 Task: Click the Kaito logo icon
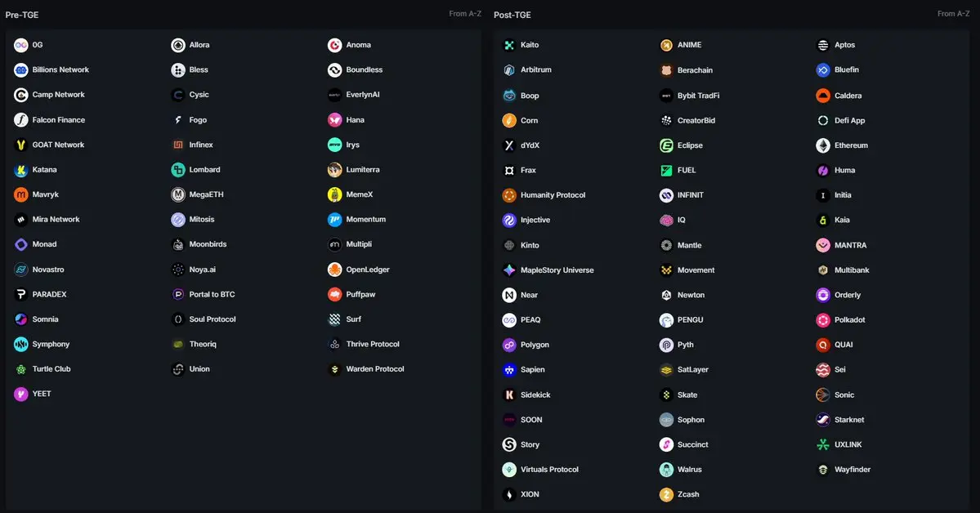[x=509, y=45]
